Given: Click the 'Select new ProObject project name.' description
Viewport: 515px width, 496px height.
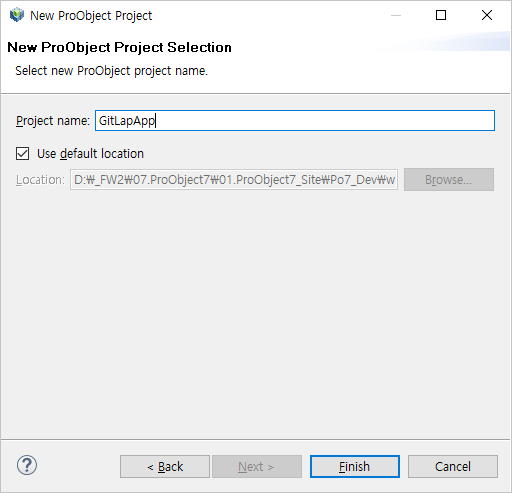Looking at the screenshot, I should coord(111,71).
